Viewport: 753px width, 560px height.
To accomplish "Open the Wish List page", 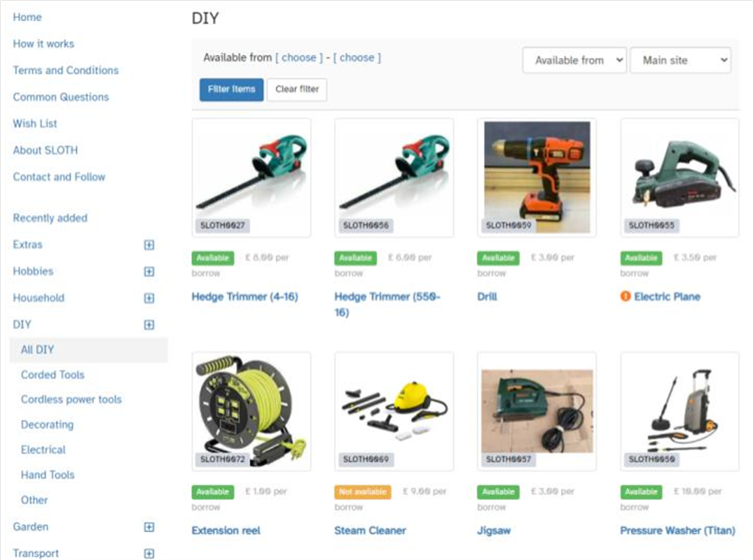I will click(35, 123).
